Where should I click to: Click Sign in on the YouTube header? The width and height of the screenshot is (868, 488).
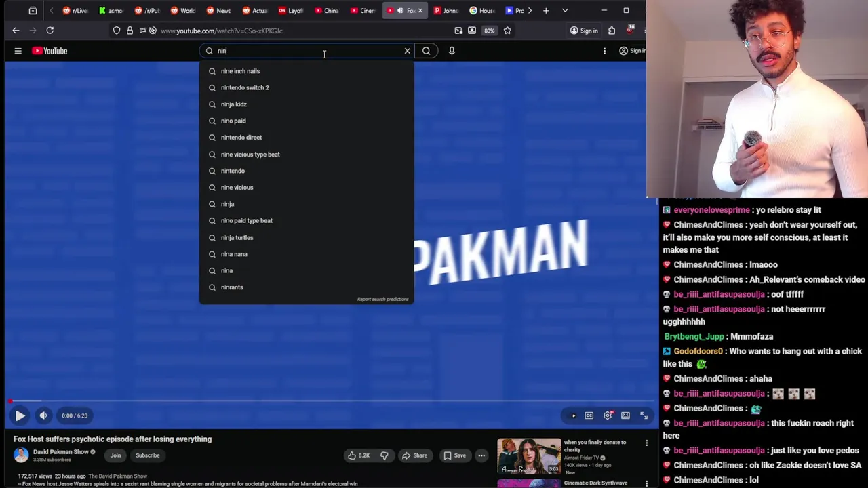[632, 51]
